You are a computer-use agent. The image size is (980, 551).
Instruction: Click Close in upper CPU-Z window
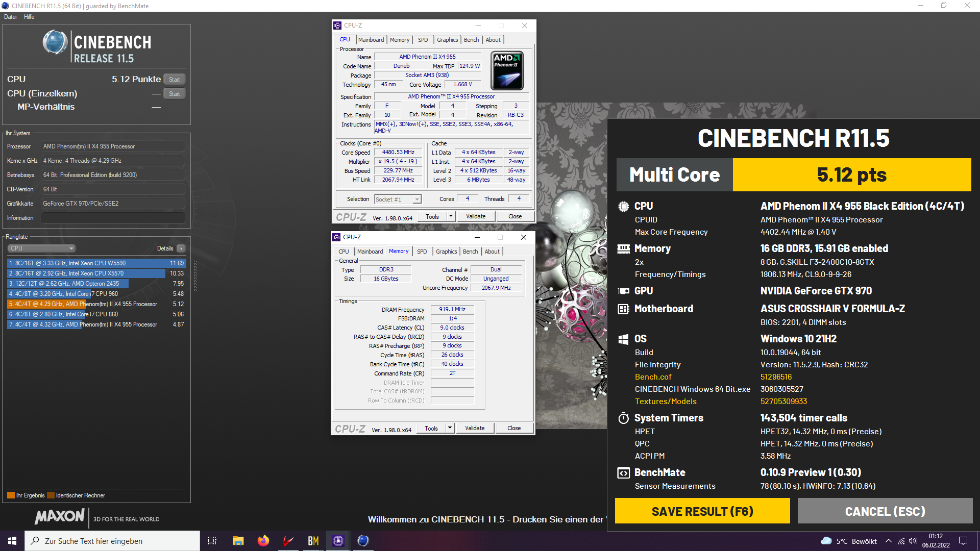[515, 216]
